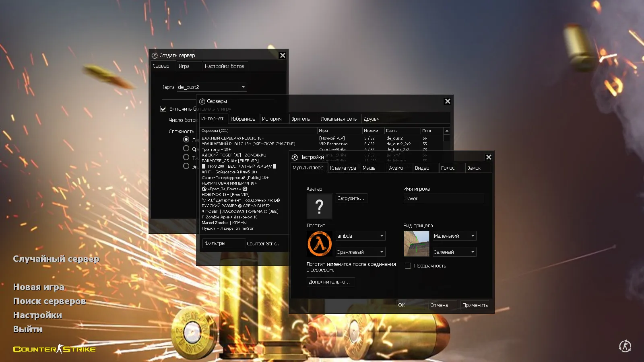Viewport: 644px width, 362px height.
Task: Close the Серверы server browser window
Action: coord(447,101)
